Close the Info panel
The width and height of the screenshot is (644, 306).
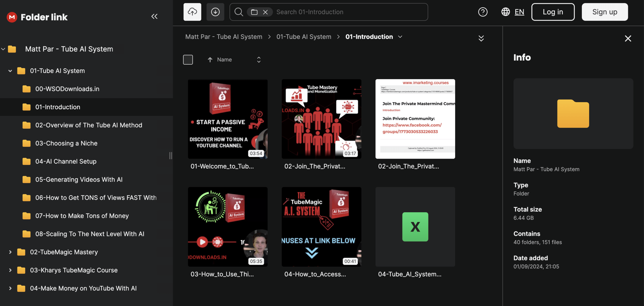pyautogui.click(x=628, y=38)
